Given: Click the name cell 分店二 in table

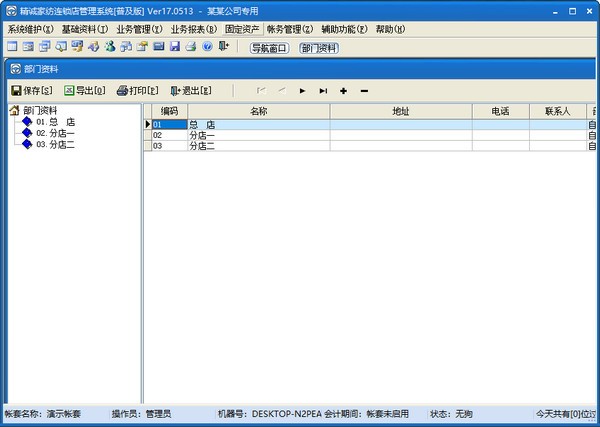Looking at the screenshot, I should coord(259,146).
